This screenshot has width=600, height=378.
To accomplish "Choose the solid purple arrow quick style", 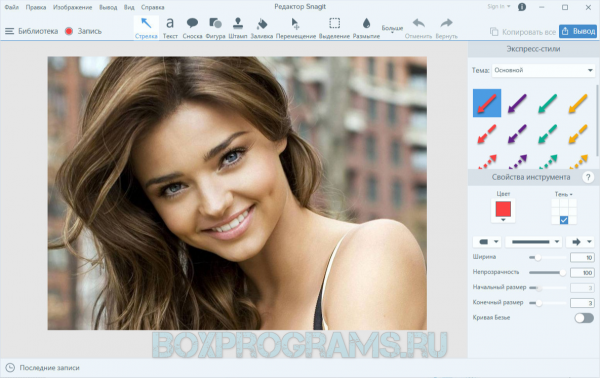I will (517, 103).
